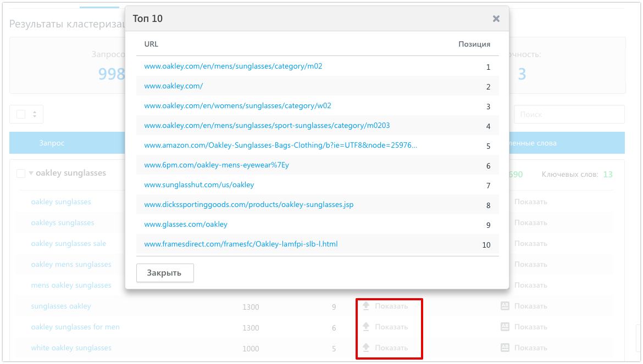Click upload icon in white oakley sunglasses row
Viewport: 643px width, 364px height.
(x=365, y=348)
